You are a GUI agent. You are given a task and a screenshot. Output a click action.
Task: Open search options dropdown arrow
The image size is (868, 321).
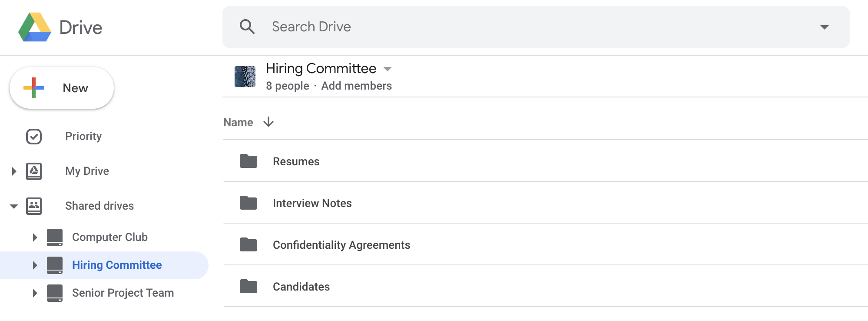pyautogui.click(x=825, y=27)
